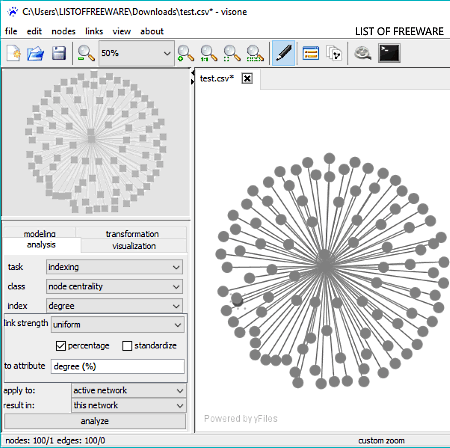Click the network overview thumbnail
Viewport: 450px width, 448px height.
coord(96,142)
